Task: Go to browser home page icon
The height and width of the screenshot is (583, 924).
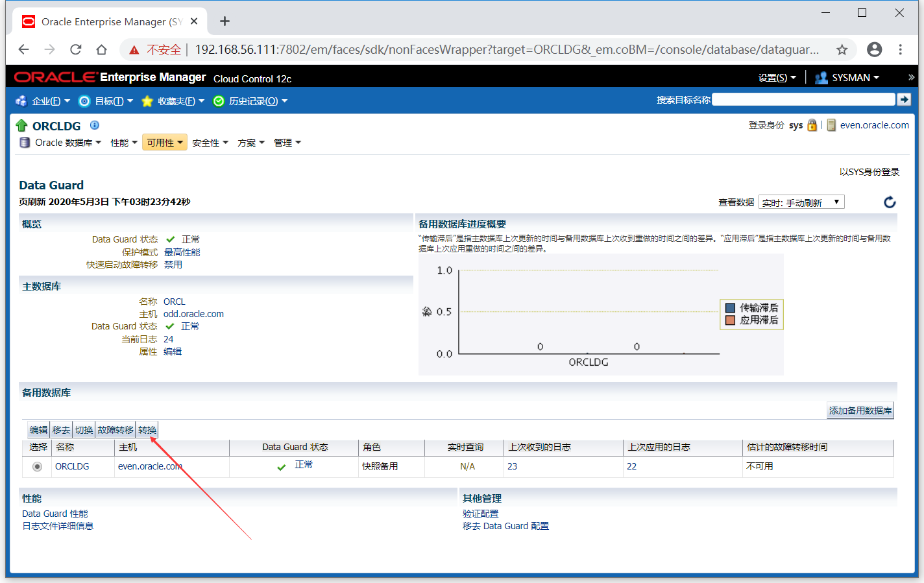Action: click(x=101, y=49)
